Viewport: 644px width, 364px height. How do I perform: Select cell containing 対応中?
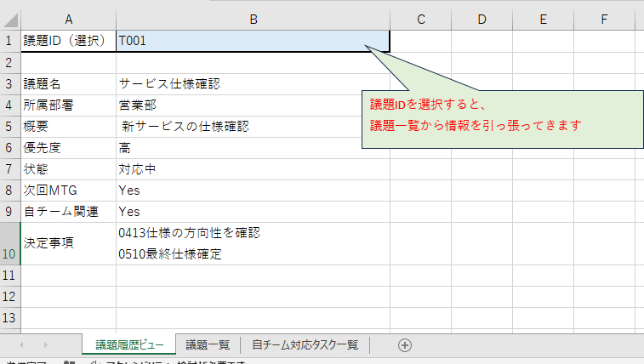pos(253,169)
